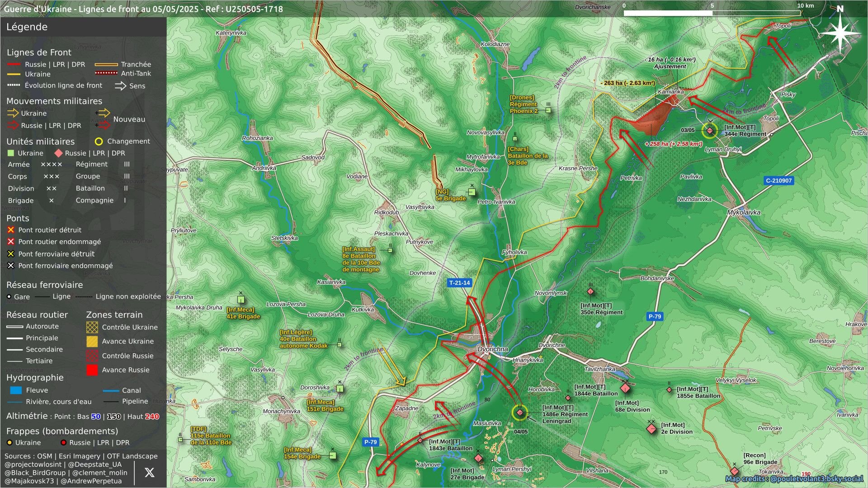Click the Zapadne village label
The image size is (868, 488).
point(406,408)
